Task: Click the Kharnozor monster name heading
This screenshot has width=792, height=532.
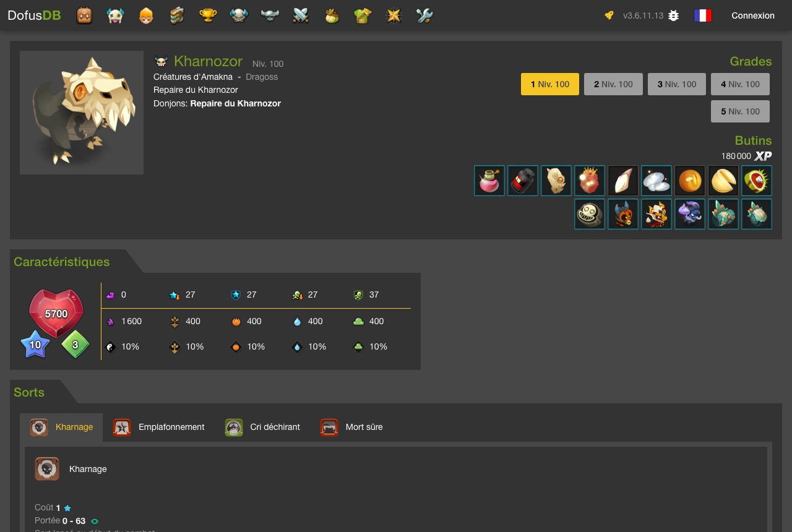Action: click(x=208, y=61)
